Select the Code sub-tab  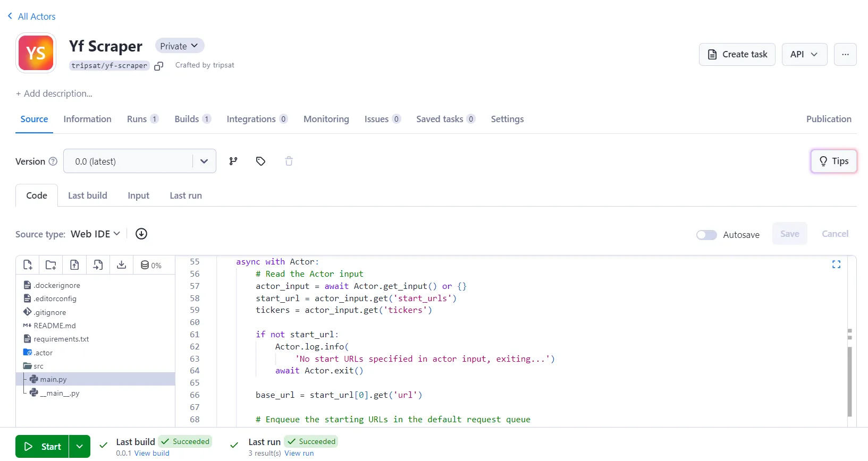tap(37, 195)
